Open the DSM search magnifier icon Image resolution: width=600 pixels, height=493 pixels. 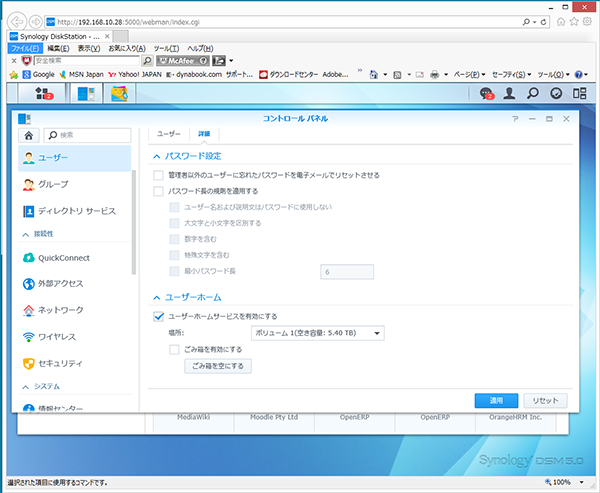click(x=533, y=93)
